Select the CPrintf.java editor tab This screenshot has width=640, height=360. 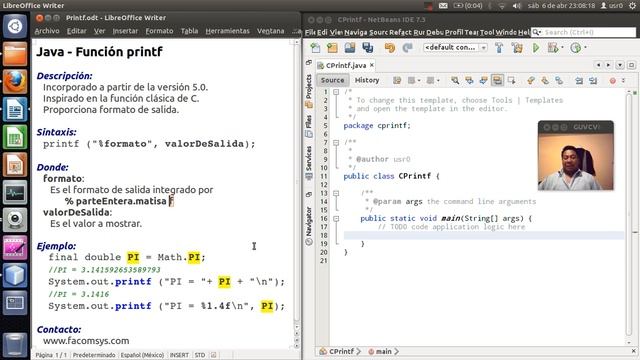click(x=345, y=65)
